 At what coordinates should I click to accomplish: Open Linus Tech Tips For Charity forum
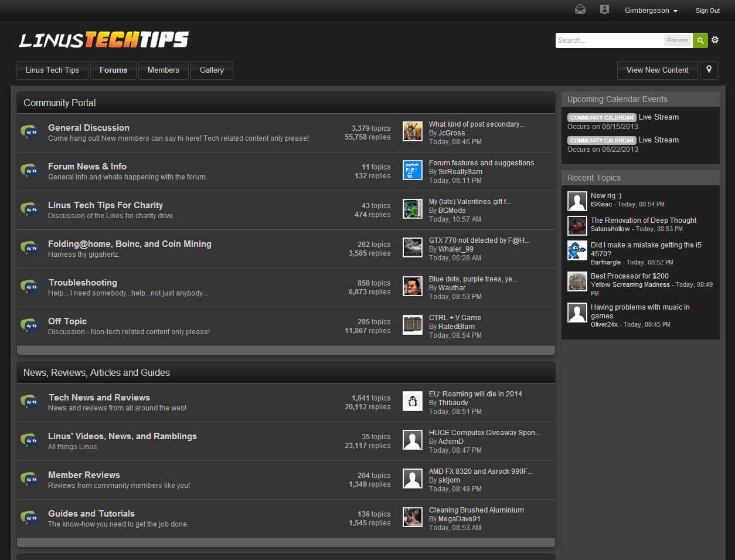tap(106, 205)
